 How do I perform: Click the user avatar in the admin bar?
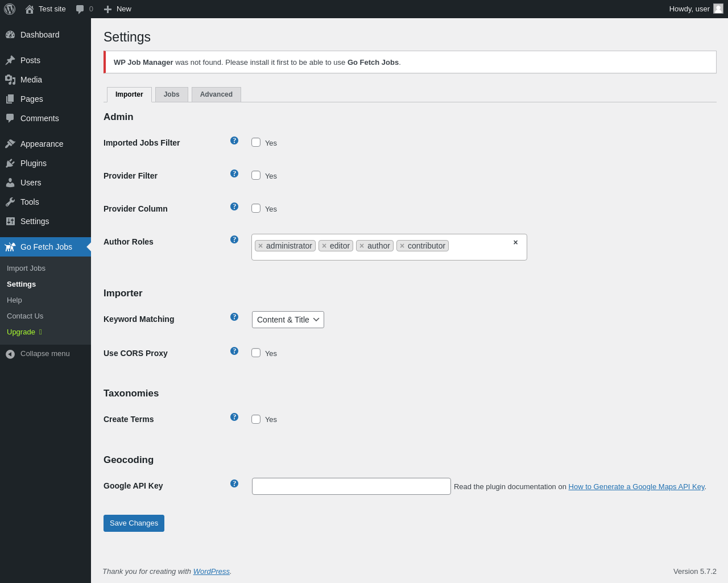[718, 9]
